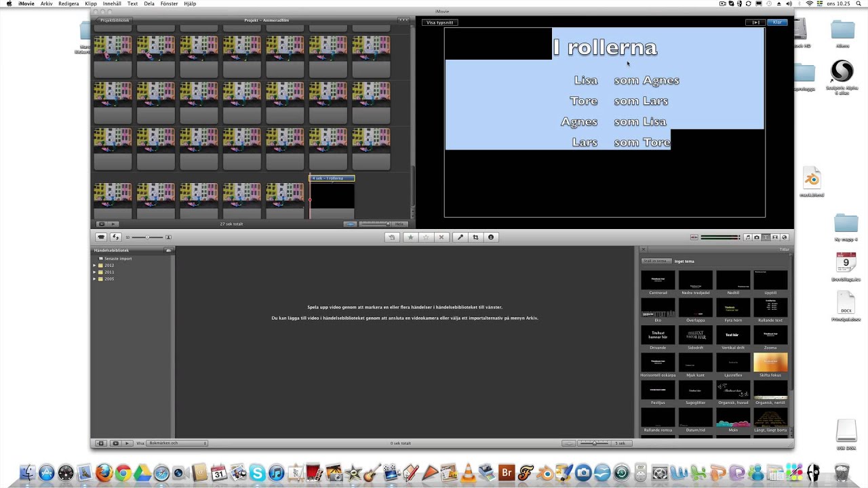Choose the Skifta fokus title style
Image resolution: width=868 pixels, height=488 pixels.
point(770,365)
